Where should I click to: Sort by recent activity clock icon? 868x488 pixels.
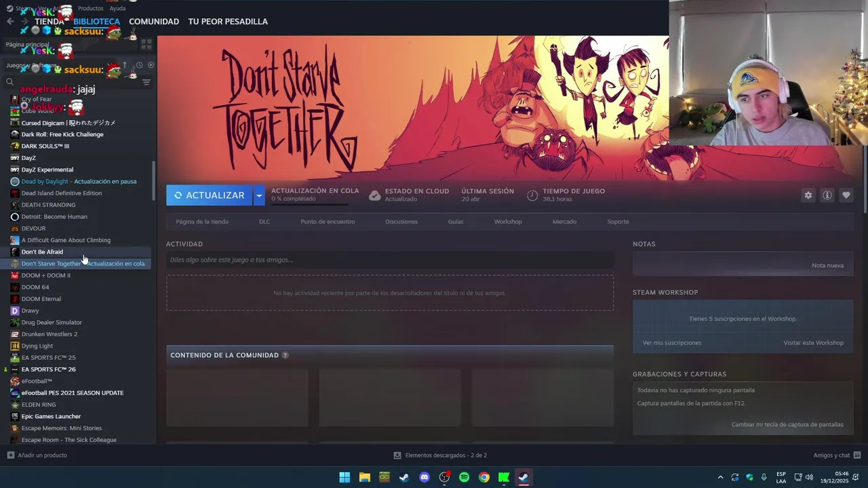tap(139, 65)
